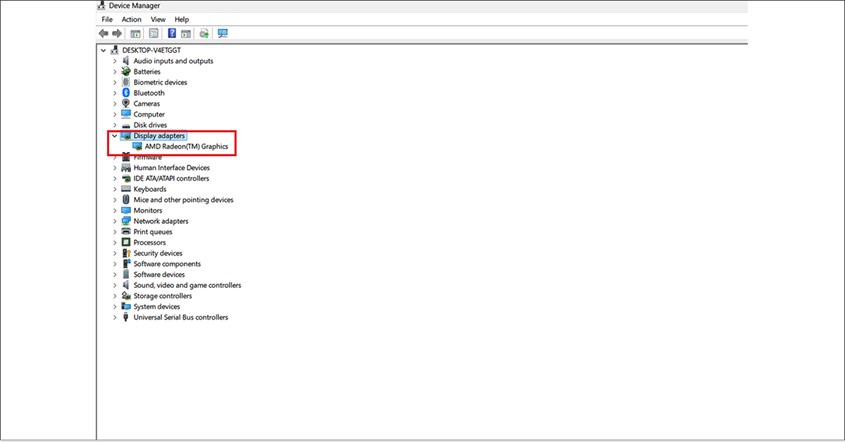Screen dimensions: 845x442
Task: Click the AMD Radeon(TM) Graphics device icon
Action: [x=137, y=146]
